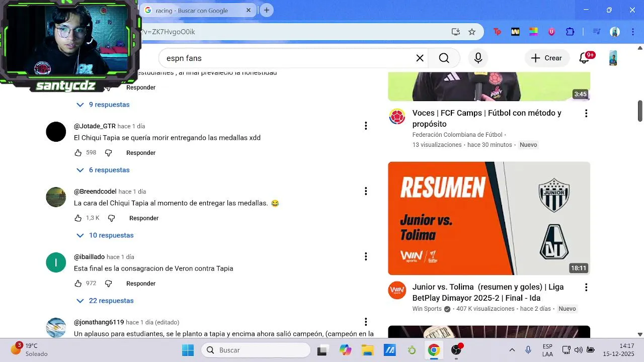
Task: Open options for Voces FCF Camps video
Action: coord(586,114)
